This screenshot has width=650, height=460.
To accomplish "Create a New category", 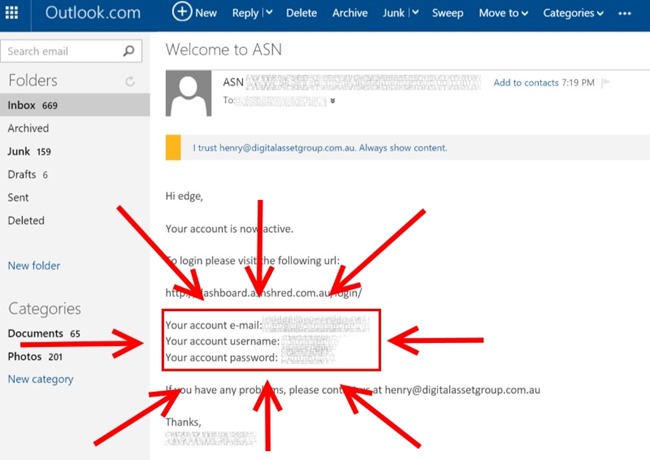I will coord(41,379).
